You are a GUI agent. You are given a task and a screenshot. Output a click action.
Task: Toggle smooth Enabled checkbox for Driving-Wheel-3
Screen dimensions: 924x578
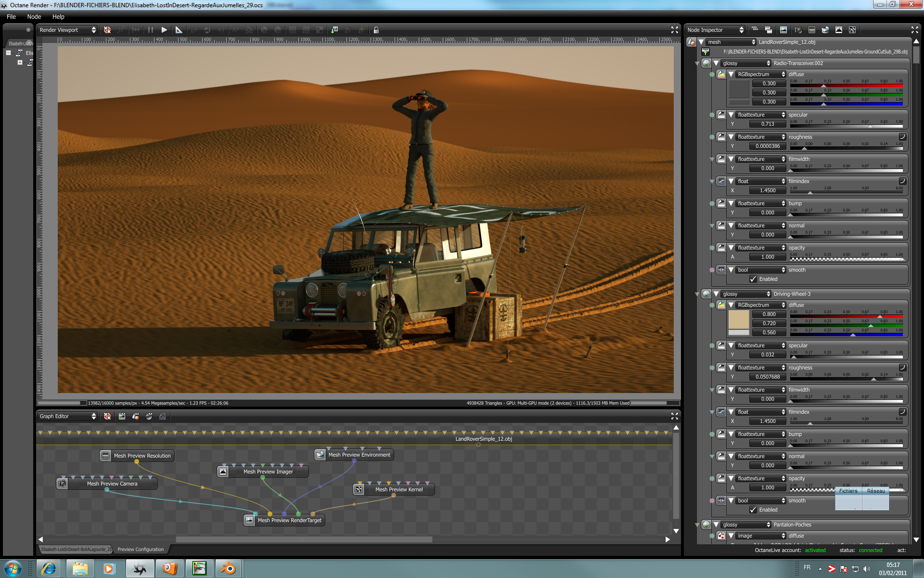[753, 510]
